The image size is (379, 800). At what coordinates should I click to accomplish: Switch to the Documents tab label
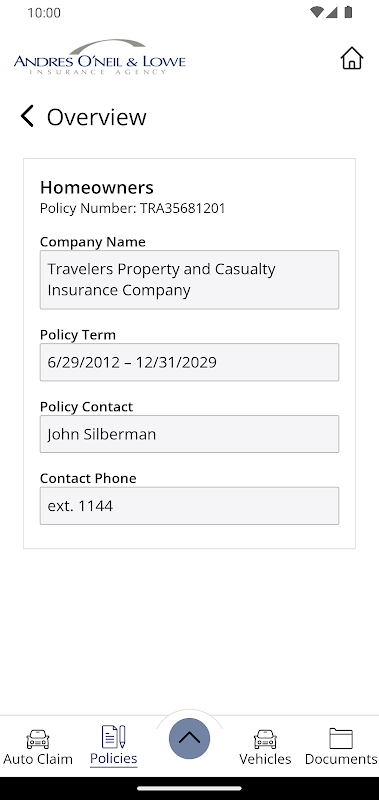click(x=341, y=759)
